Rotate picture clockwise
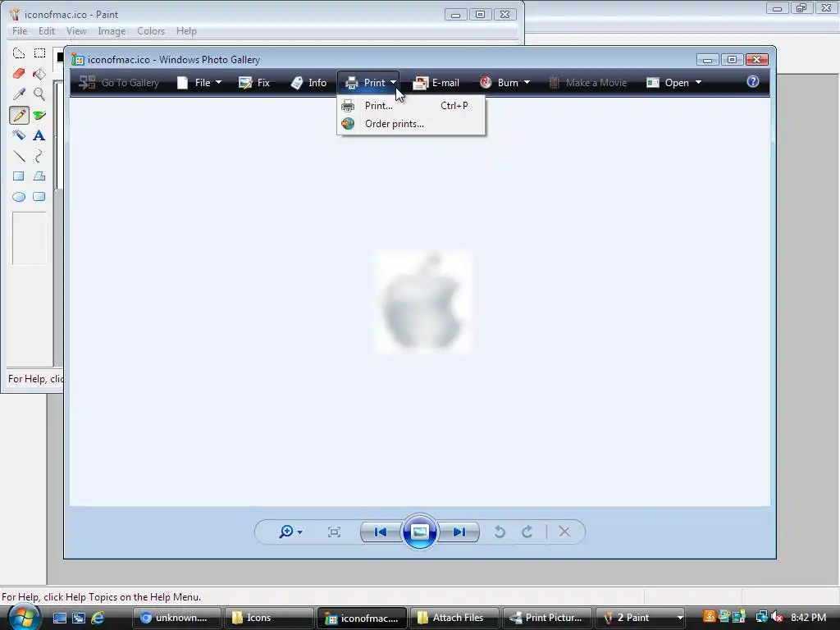 click(527, 532)
